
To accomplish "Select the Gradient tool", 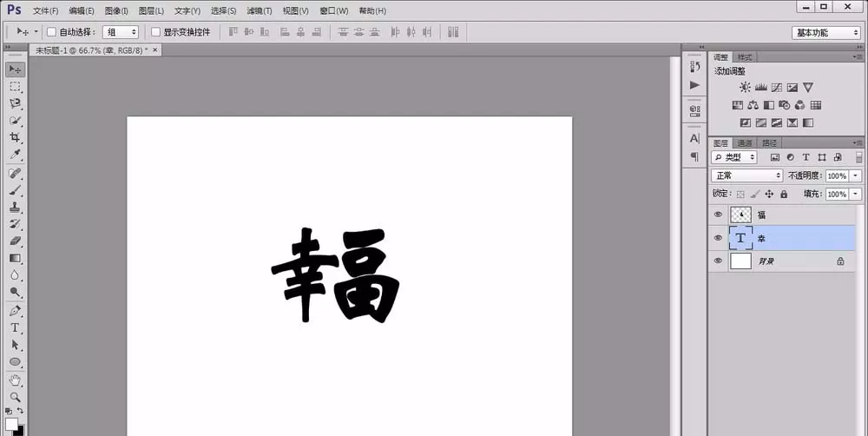I will (x=15, y=258).
